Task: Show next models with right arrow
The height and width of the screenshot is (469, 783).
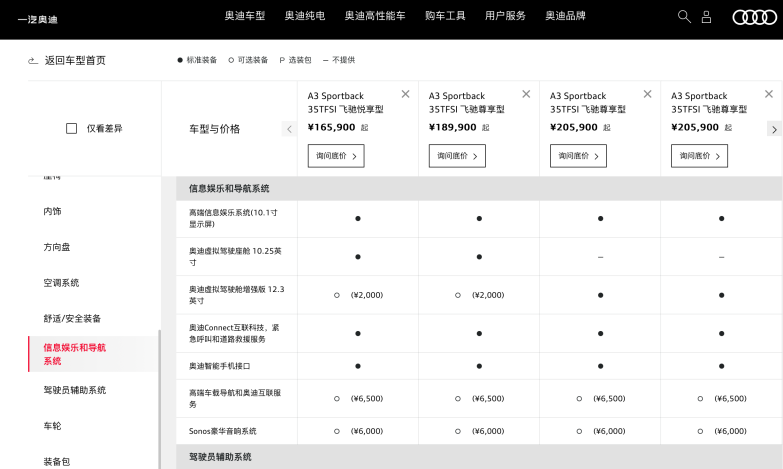Action: pos(775,129)
